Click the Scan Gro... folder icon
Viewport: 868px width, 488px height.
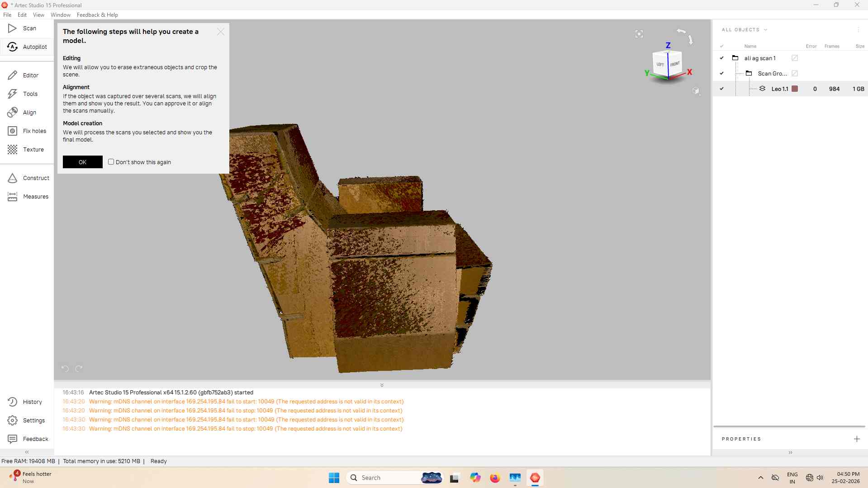[749, 73]
